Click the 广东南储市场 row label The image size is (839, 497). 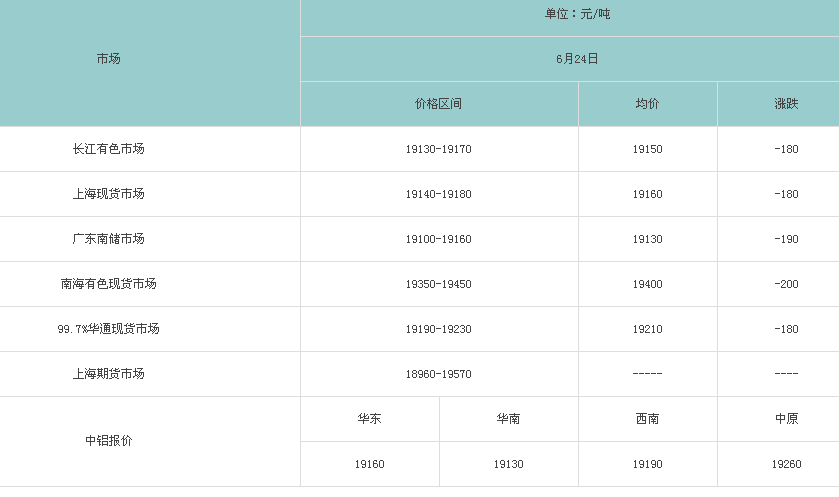click(108, 239)
